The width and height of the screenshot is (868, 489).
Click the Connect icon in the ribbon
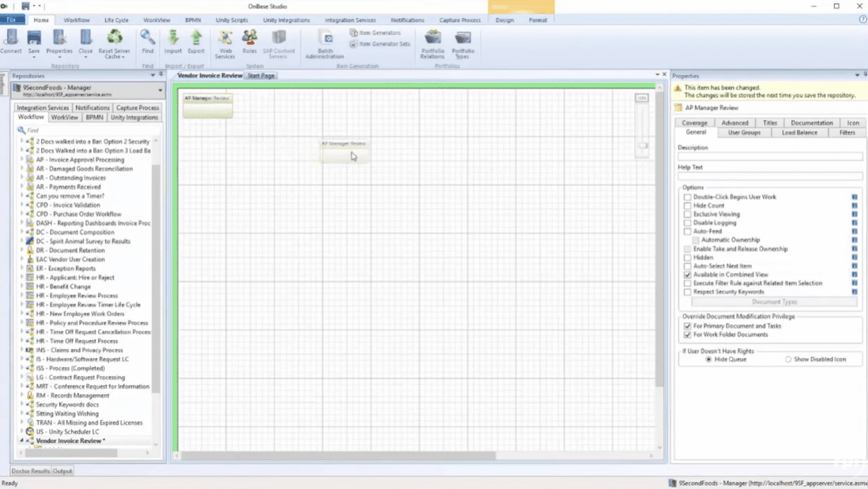(x=11, y=40)
